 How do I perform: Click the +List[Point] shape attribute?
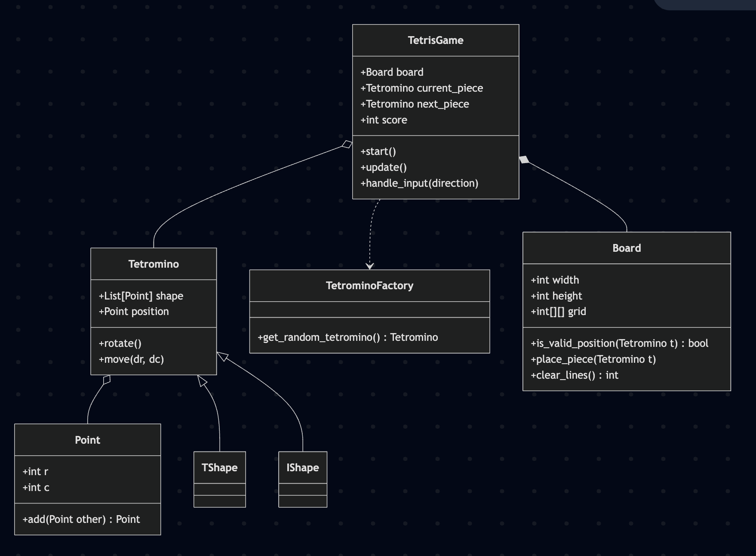click(x=141, y=296)
